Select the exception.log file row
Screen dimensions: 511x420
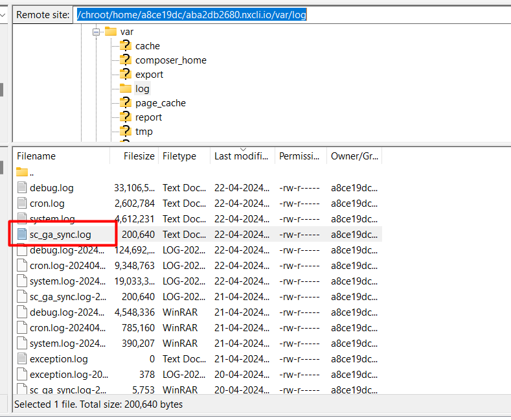click(58, 359)
